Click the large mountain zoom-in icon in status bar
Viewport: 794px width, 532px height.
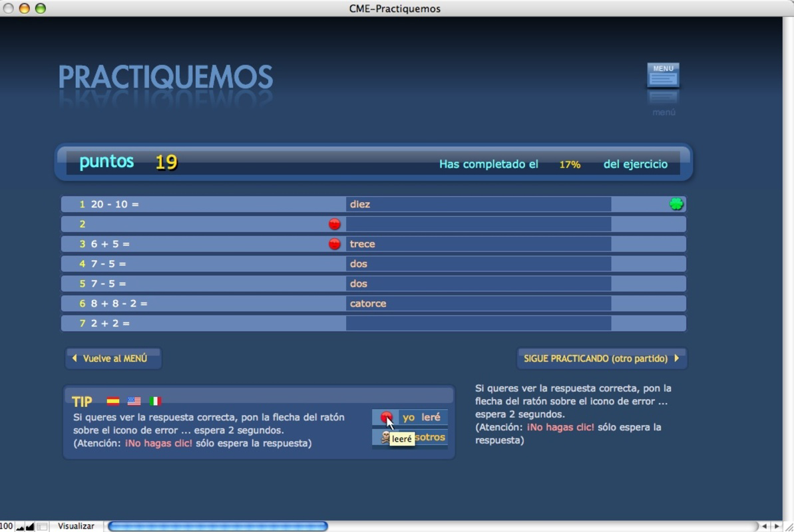(x=30, y=527)
